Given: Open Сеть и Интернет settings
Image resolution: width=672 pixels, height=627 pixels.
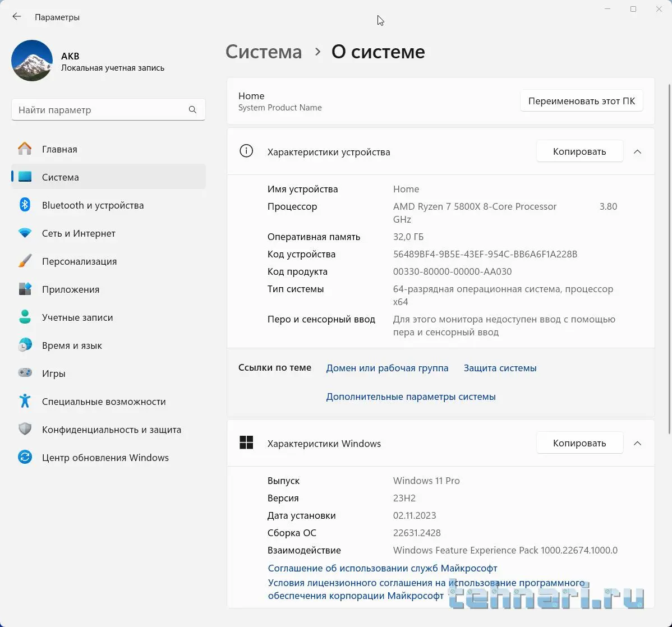Looking at the screenshot, I should (79, 233).
